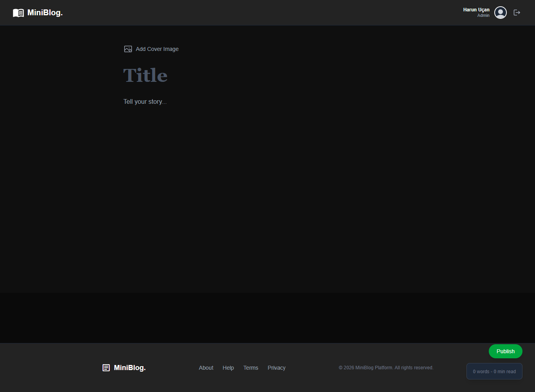Viewport: 535px width, 392px height.
Task: Click the Admin role label under the username
Action: click(x=483, y=15)
